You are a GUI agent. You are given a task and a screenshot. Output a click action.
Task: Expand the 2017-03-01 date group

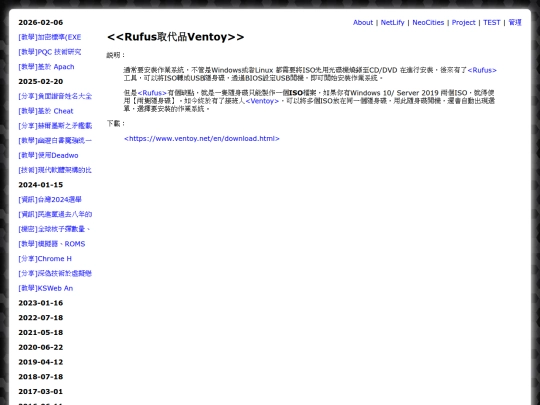pyautogui.click(x=41, y=392)
